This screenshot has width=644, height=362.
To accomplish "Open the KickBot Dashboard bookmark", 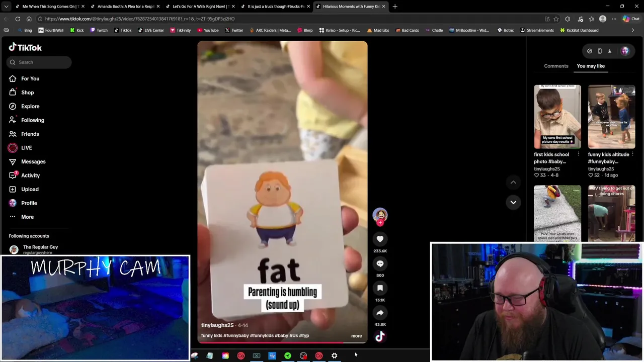I will click(x=579, y=30).
